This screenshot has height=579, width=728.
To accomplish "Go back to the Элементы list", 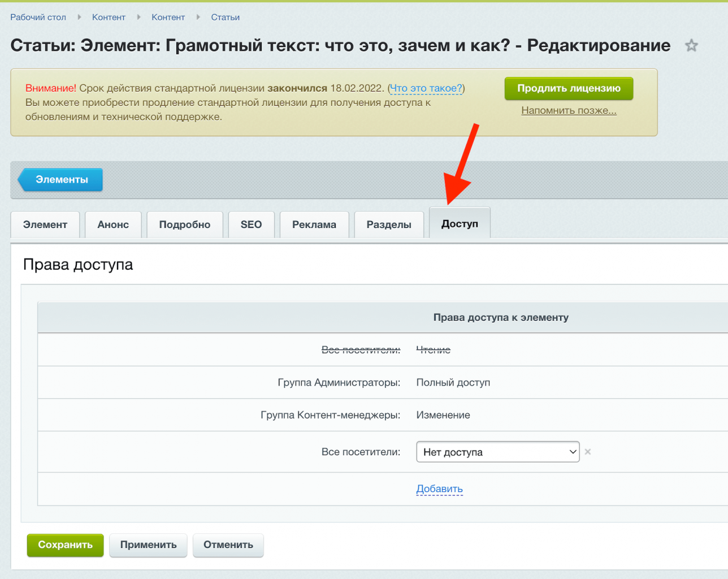I will point(60,180).
